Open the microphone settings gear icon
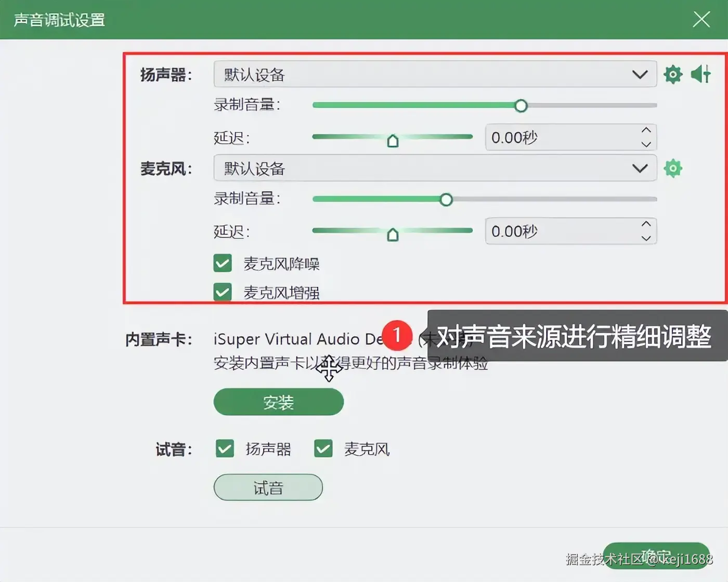The height and width of the screenshot is (582, 728). pyautogui.click(x=673, y=168)
